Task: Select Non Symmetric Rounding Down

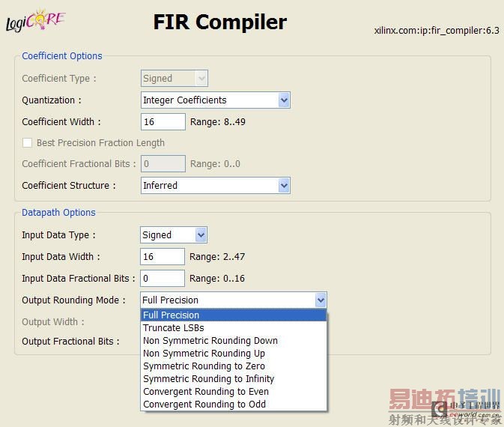Action: pyautogui.click(x=234, y=341)
